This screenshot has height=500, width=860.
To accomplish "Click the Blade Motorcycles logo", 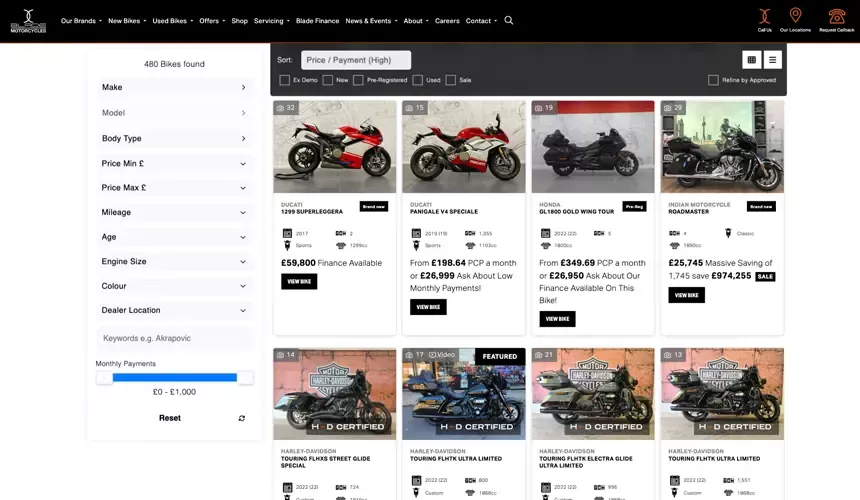I will coord(29,21).
